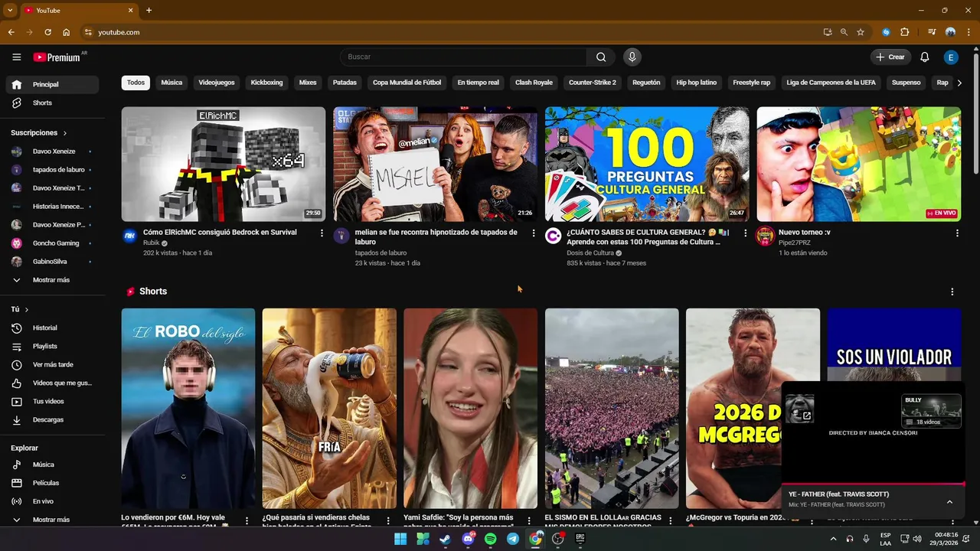Select the Kickboxing filter chip

tap(266, 83)
